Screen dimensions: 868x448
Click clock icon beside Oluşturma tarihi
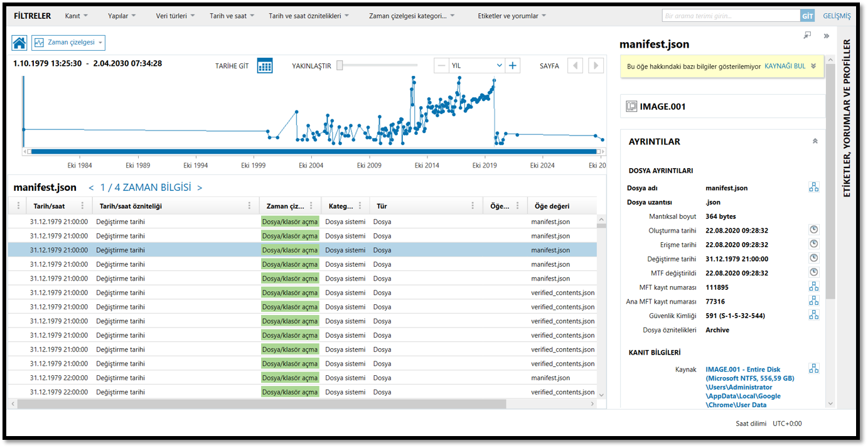[x=813, y=230]
